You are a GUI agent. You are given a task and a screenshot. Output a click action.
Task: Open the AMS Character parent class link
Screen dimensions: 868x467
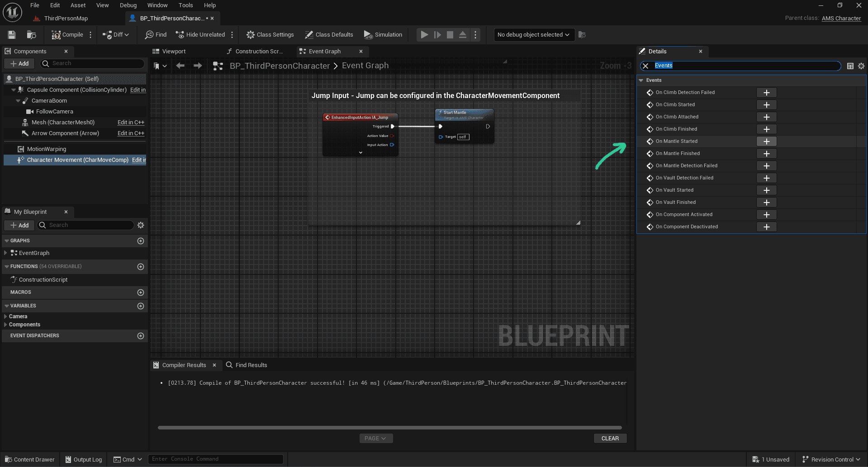click(x=841, y=19)
